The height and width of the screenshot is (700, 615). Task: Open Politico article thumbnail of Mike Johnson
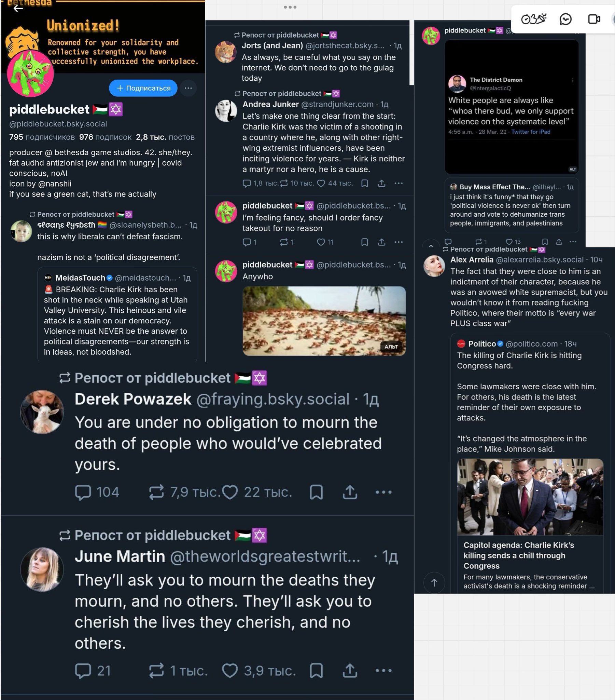click(530, 497)
